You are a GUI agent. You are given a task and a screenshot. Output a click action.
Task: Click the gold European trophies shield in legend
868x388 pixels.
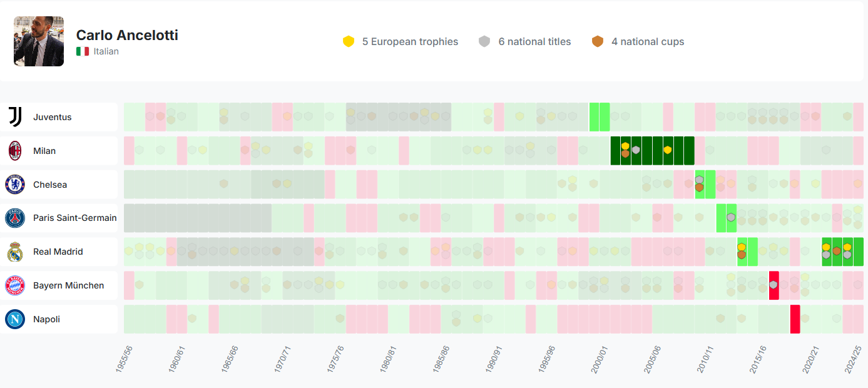coord(349,41)
